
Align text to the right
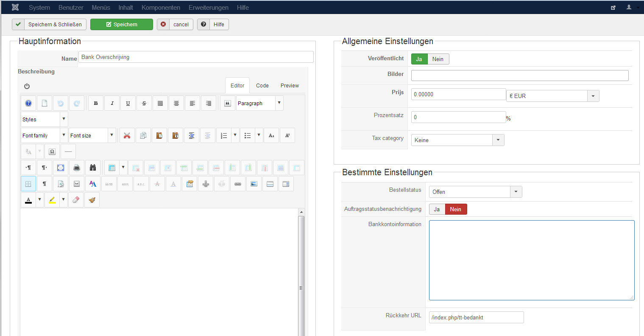(209, 103)
